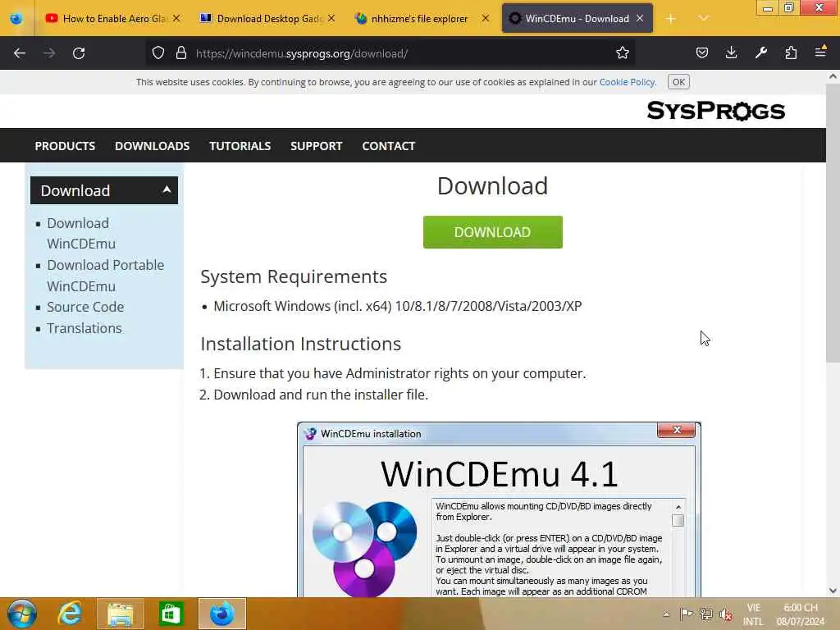Click the green DOWNLOAD button
The height and width of the screenshot is (630, 840).
coord(492,232)
